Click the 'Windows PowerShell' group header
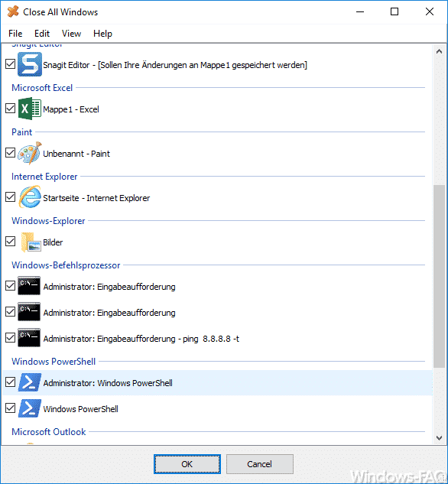448x484 pixels. pos(54,362)
